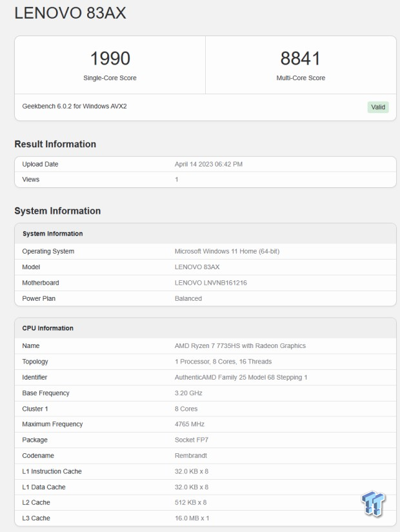This screenshot has height=532, width=400.
Task: Click the L1 Data Cache label
Action: coord(44,487)
